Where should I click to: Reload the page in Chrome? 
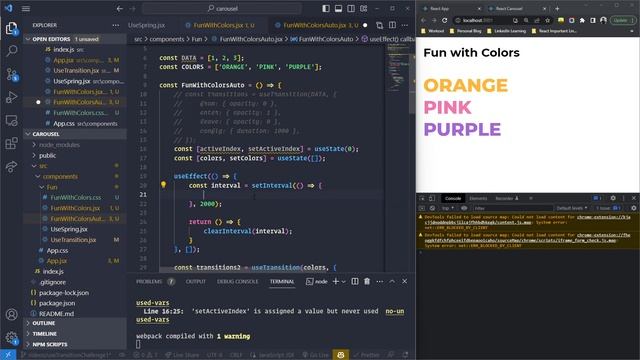click(x=444, y=20)
